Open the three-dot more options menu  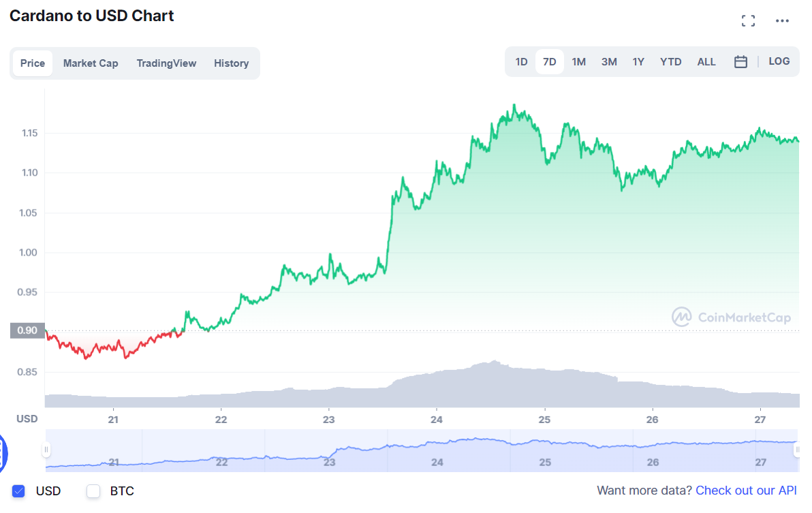click(x=782, y=20)
